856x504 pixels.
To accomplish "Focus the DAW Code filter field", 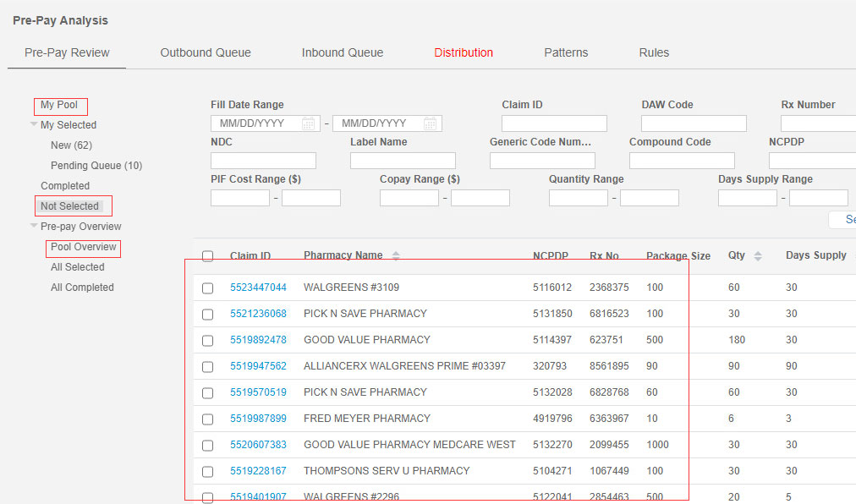I will (x=694, y=123).
